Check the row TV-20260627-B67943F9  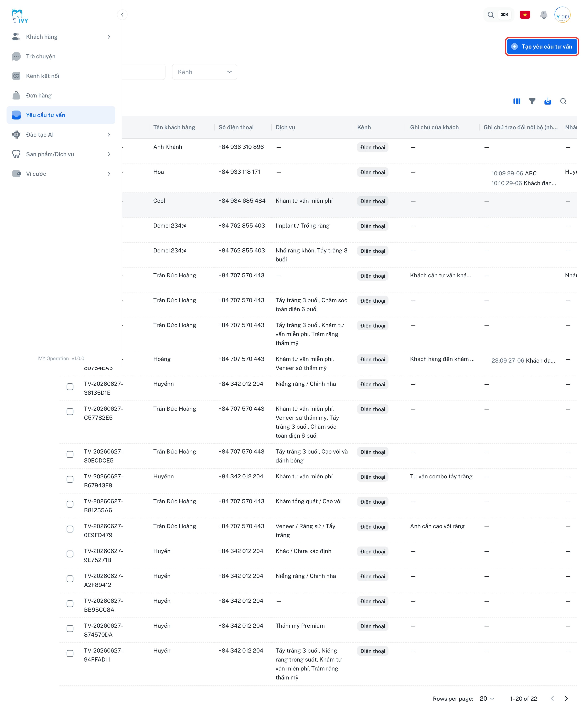[70, 479]
